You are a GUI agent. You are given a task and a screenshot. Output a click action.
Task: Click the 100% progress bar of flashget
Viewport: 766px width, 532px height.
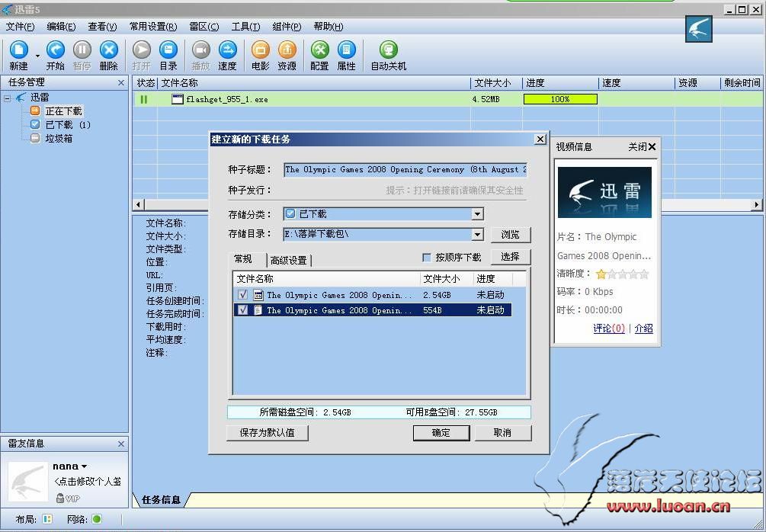point(560,99)
